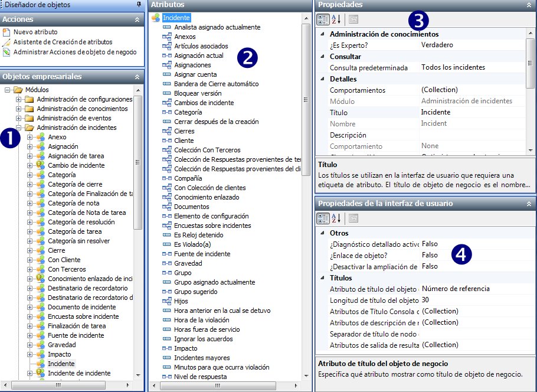Click the Hijos collection icon
This screenshot has width=537, height=392.
tap(167, 301)
